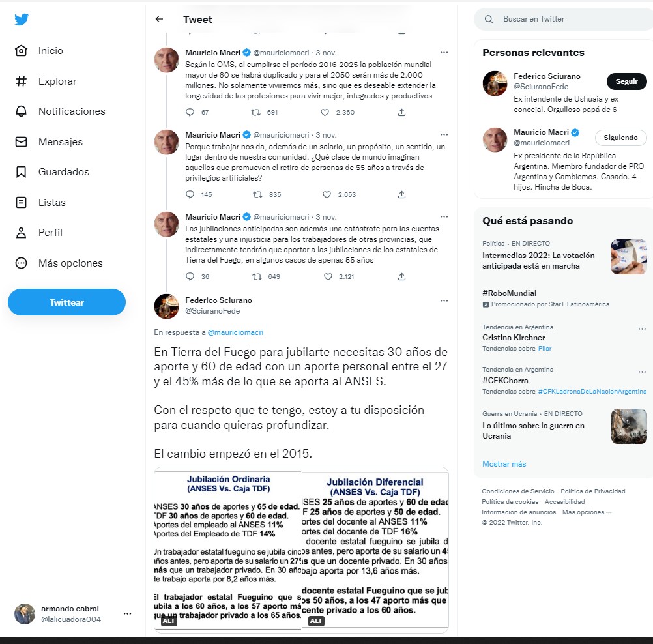Toggle Siguiendo button for Mauricio Macri

tap(620, 138)
